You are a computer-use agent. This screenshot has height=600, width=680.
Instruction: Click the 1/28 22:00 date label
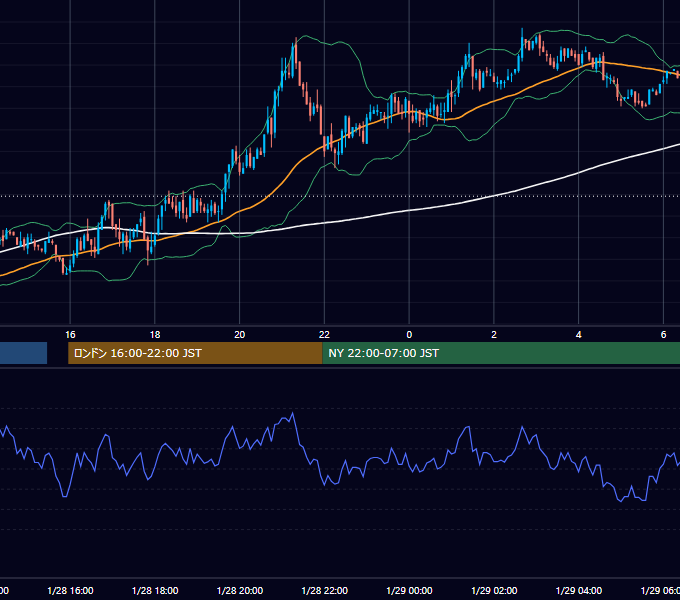[x=324, y=590]
